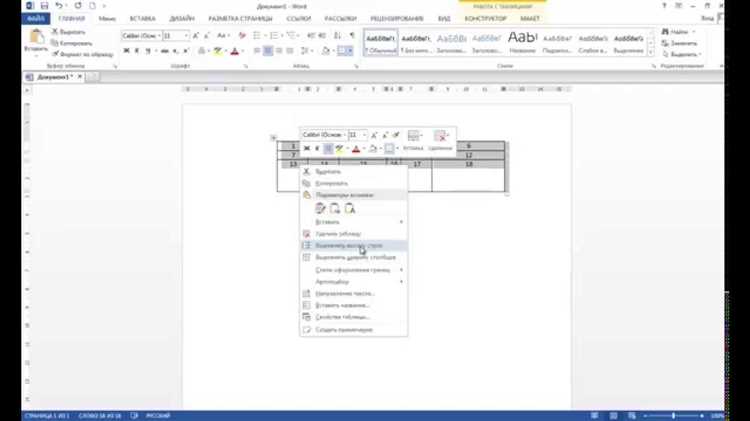The width and height of the screenshot is (750, 421).
Task: Click the font color A on the mini toolbar
Action: pos(356,149)
